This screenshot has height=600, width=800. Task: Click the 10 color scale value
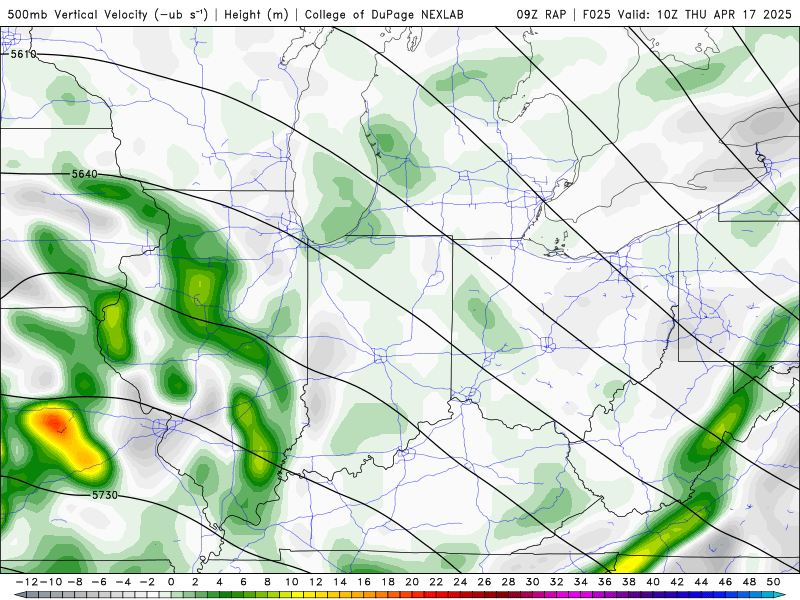click(291, 582)
